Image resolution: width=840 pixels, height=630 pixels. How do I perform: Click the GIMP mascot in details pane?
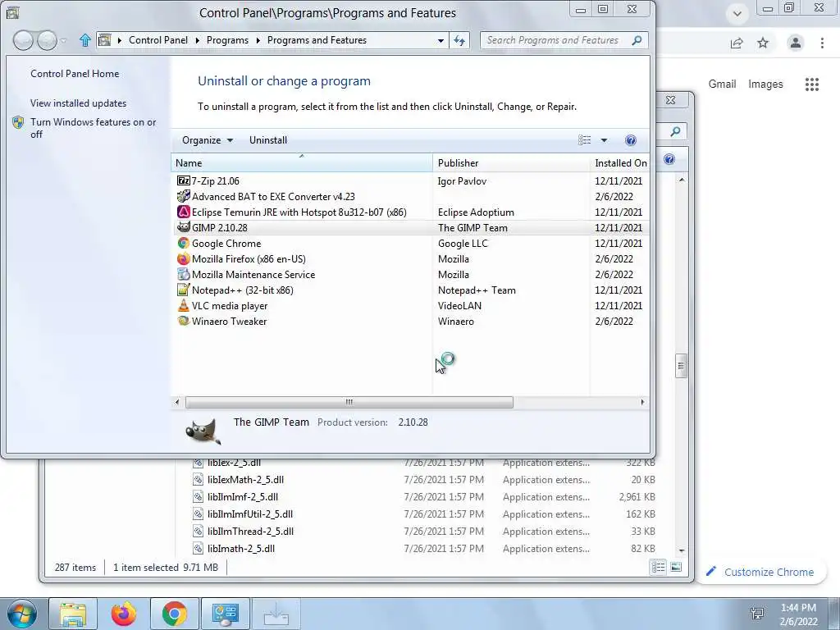click(203, 431)
